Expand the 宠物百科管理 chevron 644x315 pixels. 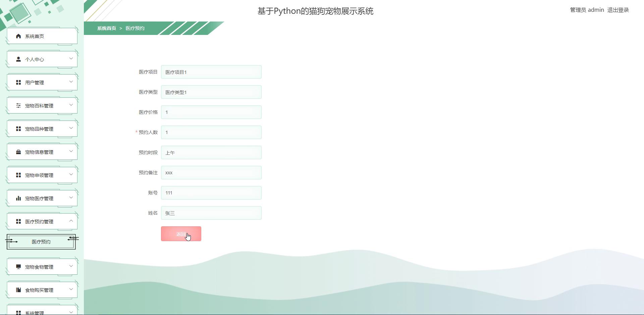point(71,105)
